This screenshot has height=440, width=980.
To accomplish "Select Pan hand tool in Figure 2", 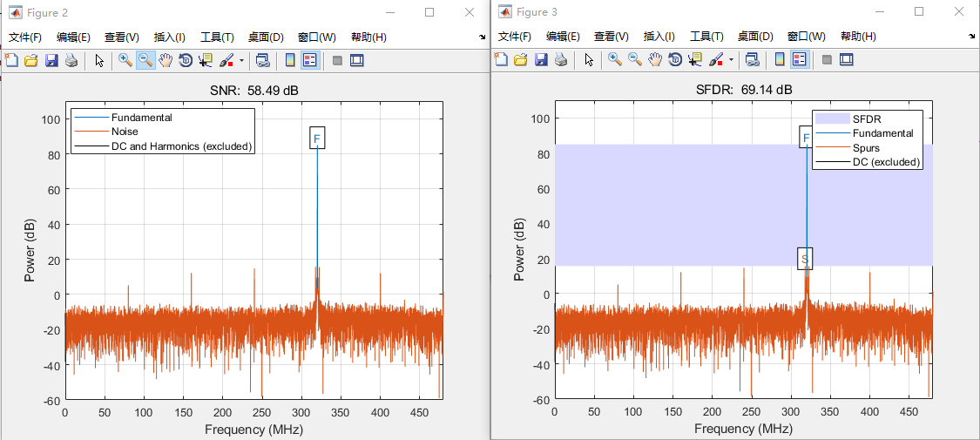I will [166, 61].
